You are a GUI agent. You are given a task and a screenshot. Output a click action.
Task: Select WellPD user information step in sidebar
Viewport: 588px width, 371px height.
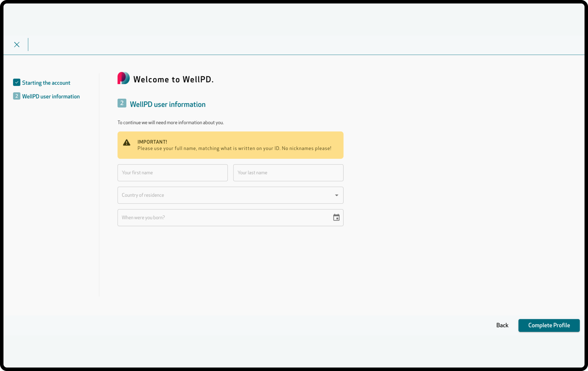click(x=51, y=96)
